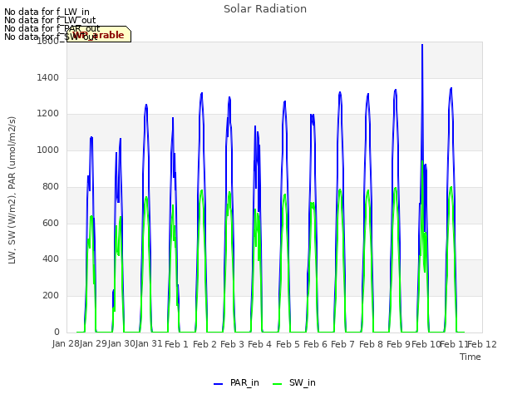Image resolution: width=532 pixels, height=399 pixels.
Task: Select the Solar Radiation chart title
Action: tap(265, 9)
